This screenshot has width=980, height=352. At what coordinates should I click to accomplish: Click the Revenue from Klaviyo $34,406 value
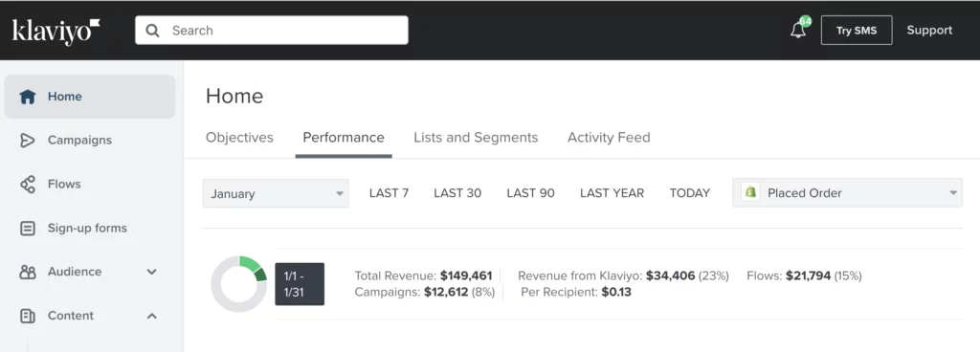670,275
